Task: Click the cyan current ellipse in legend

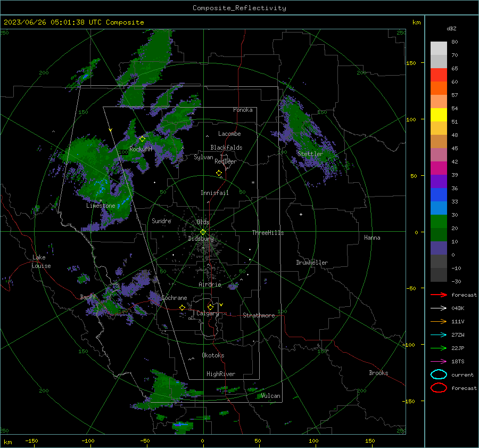Action: pos(439,374)
